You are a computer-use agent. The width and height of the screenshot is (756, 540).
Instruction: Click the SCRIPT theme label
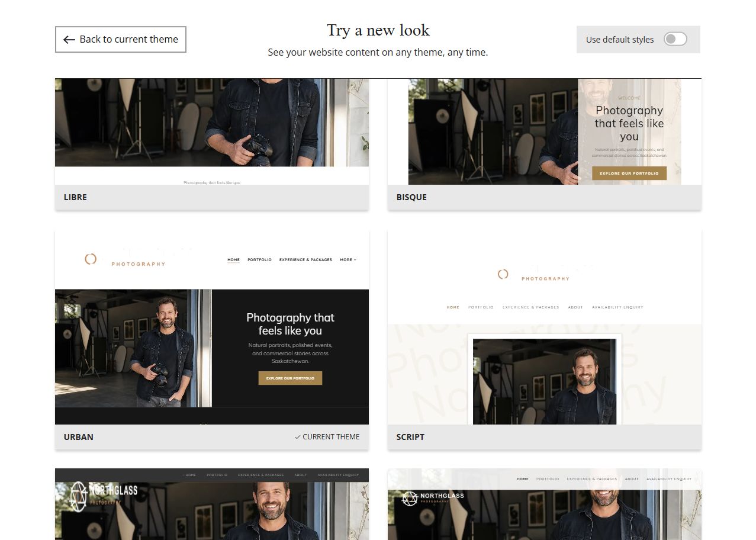[410, 437]
